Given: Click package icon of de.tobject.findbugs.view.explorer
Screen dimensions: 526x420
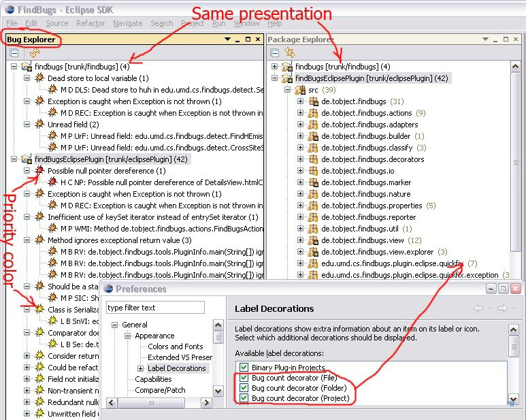Looking at the screenshot, I should pos(313,252).
